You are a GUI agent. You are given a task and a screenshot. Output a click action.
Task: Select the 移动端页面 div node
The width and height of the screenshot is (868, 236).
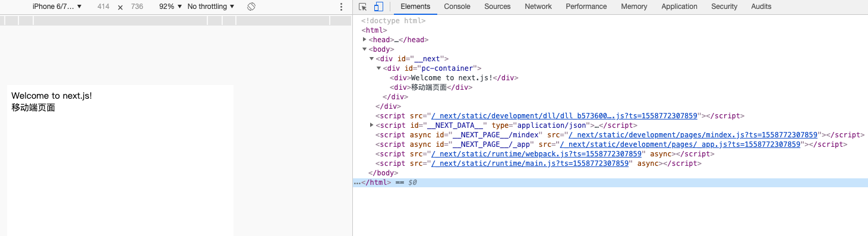coord(431,87)
